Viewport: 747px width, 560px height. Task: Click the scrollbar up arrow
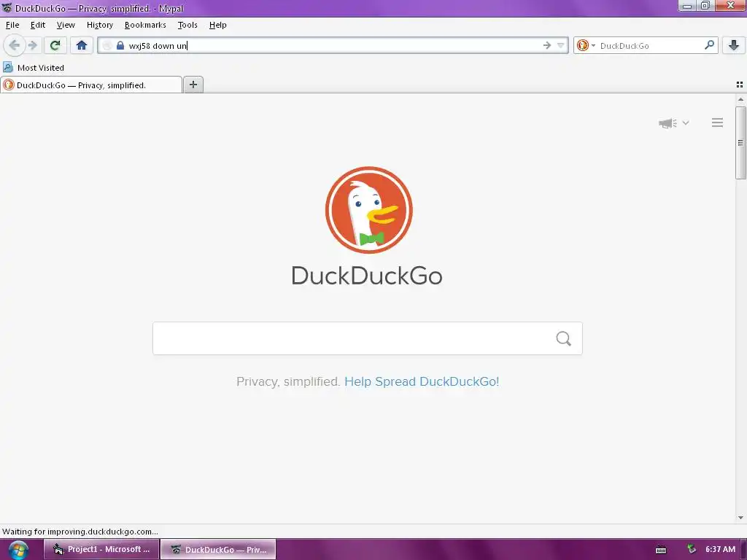point(740,99)
